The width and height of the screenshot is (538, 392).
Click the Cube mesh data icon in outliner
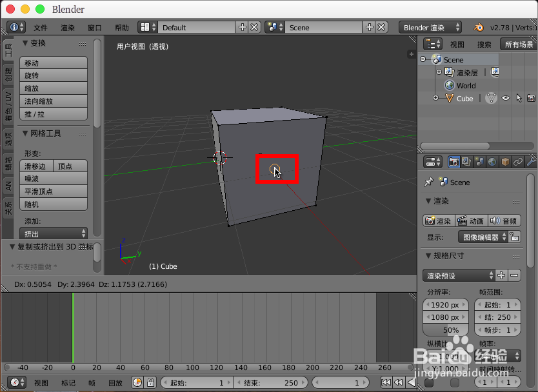491,99
